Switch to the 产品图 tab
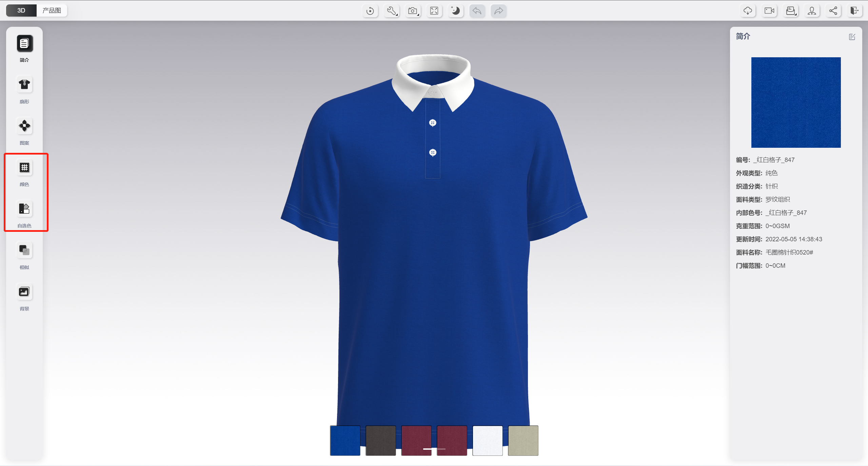 52,11
